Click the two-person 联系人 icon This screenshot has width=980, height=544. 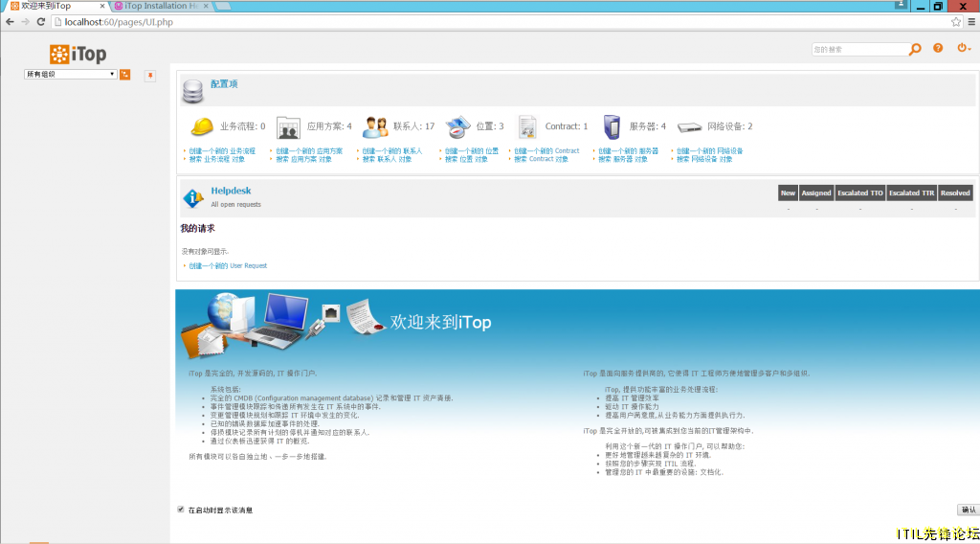click(375, 127)
